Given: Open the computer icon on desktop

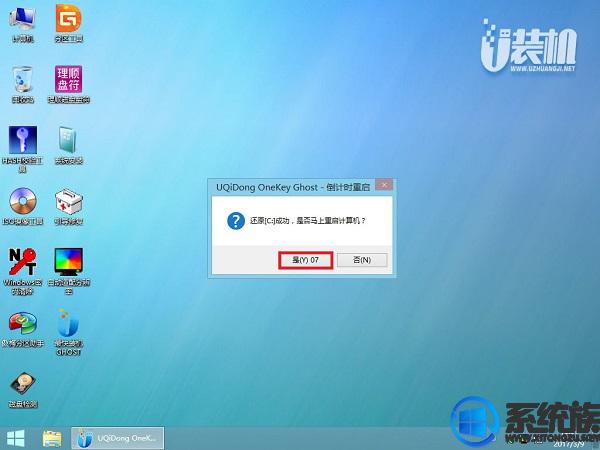Looking at the screenshot, I should click(x=23, y=23).
